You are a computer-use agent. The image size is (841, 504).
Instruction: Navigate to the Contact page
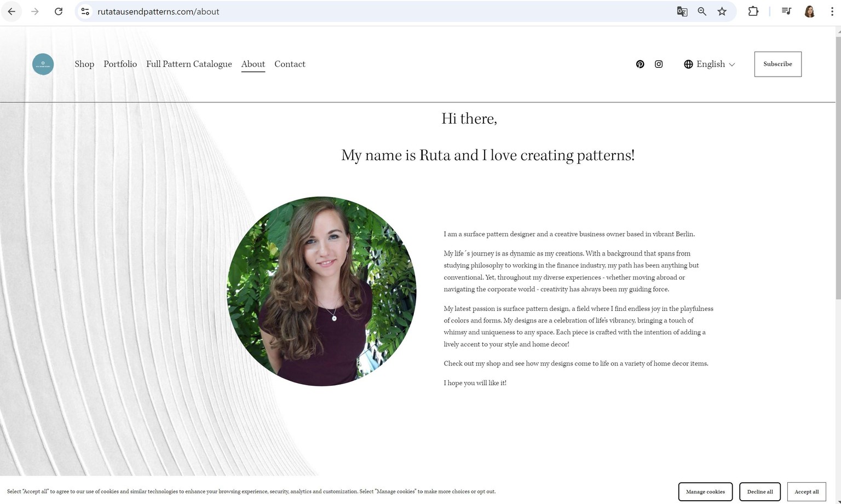[x=290, y=64]
